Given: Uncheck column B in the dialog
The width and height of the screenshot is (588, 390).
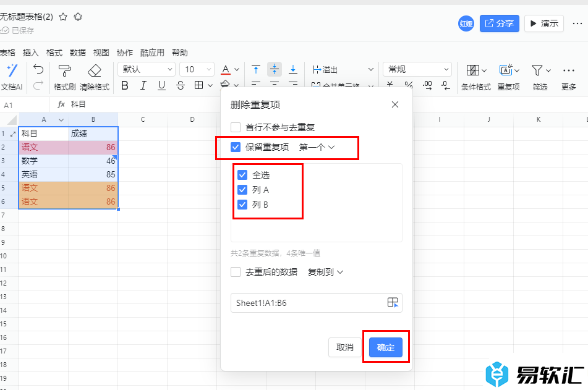Looking at the screenshot, I should pyautogui.click(x=242, y=205).
